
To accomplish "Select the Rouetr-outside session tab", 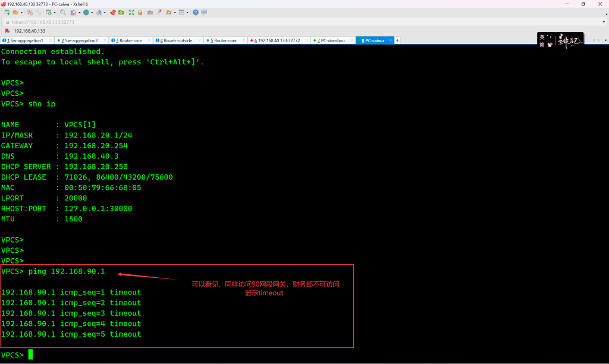I will pos(175,40).
